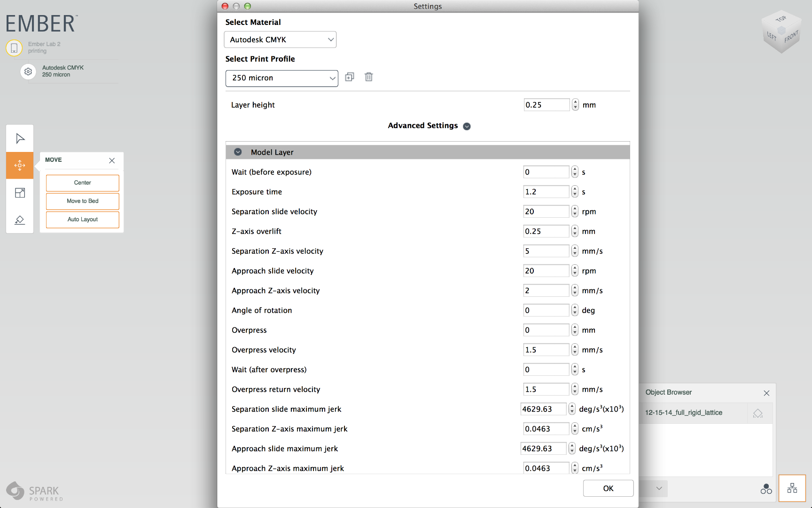The width and height of the screenshot is (812, 508).
Task: Open the Scale tool
Action: coord(20,192)
